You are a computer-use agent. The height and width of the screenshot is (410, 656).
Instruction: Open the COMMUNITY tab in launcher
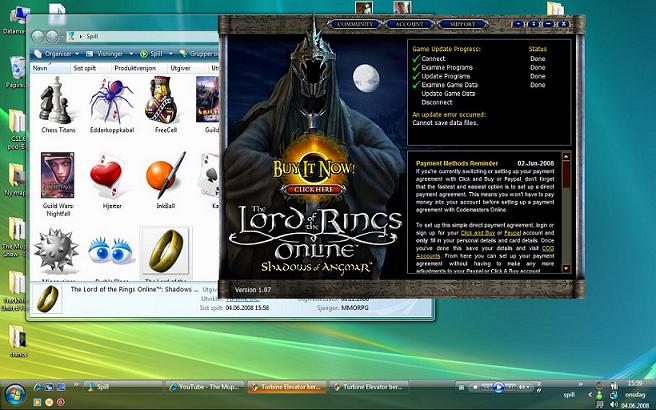click(x=354, y=24)
